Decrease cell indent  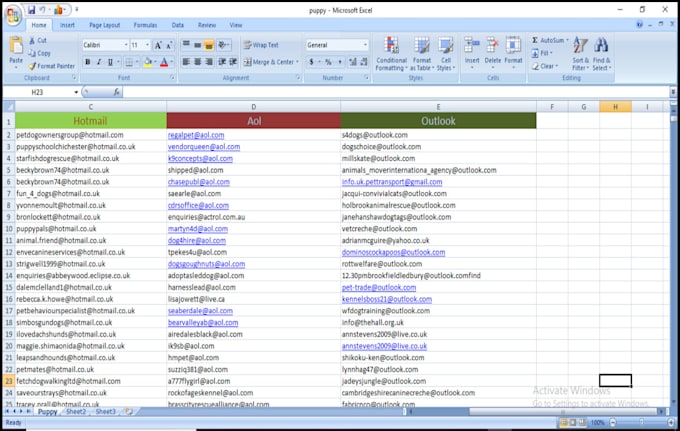point(222,62)
